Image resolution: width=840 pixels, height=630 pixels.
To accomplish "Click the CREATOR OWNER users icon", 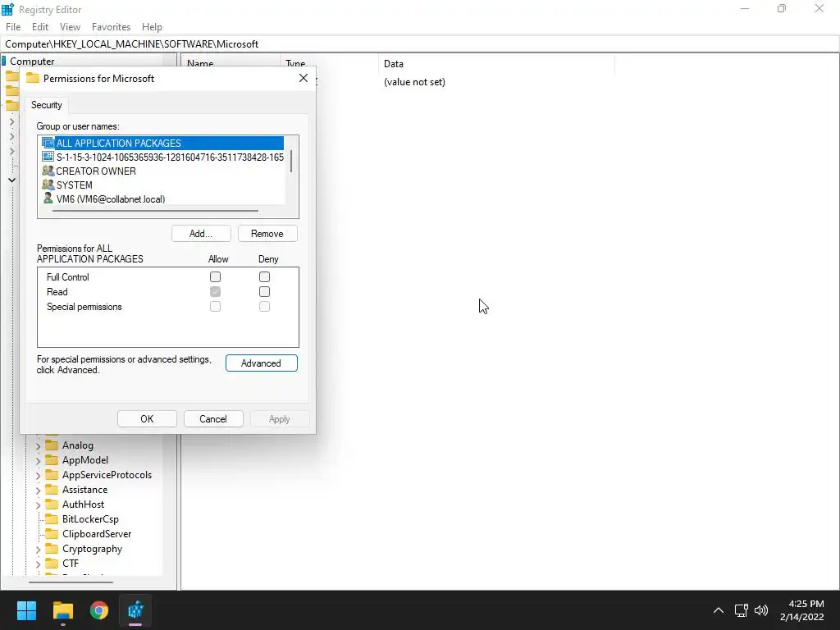I will (x=48, y=171).
